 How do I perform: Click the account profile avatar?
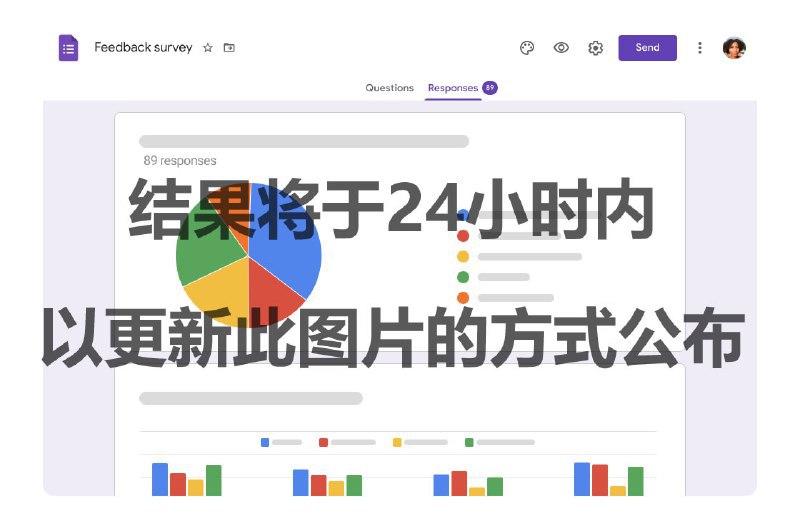[734, 48]
